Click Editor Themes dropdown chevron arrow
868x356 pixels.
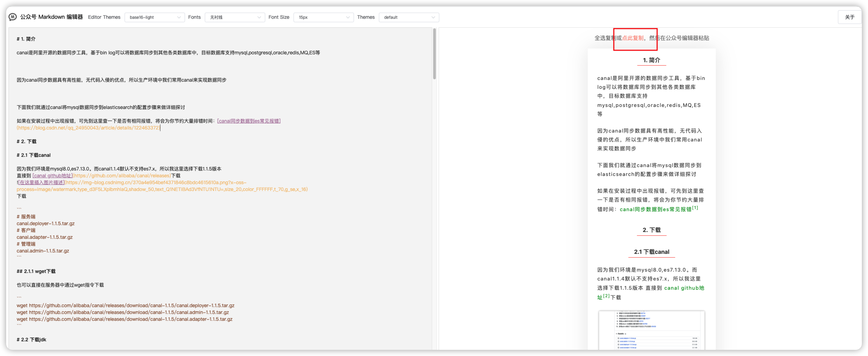point(179,17)
